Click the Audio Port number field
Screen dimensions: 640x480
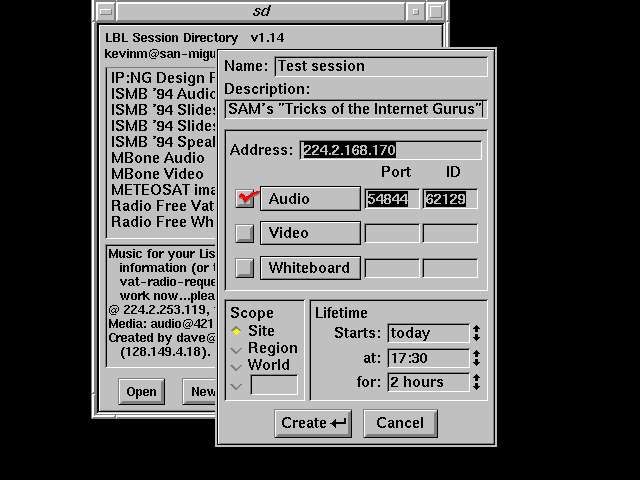392,199
